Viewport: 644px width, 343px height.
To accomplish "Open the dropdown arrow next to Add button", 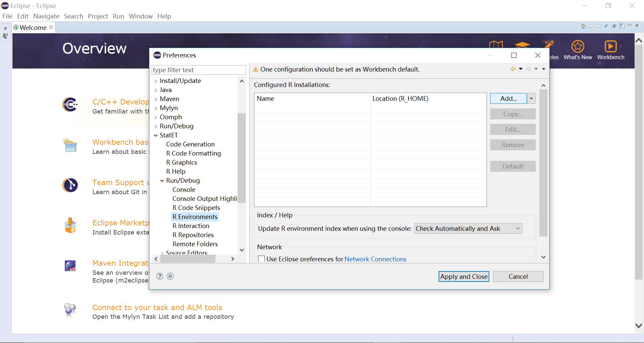I will point(531,98).
